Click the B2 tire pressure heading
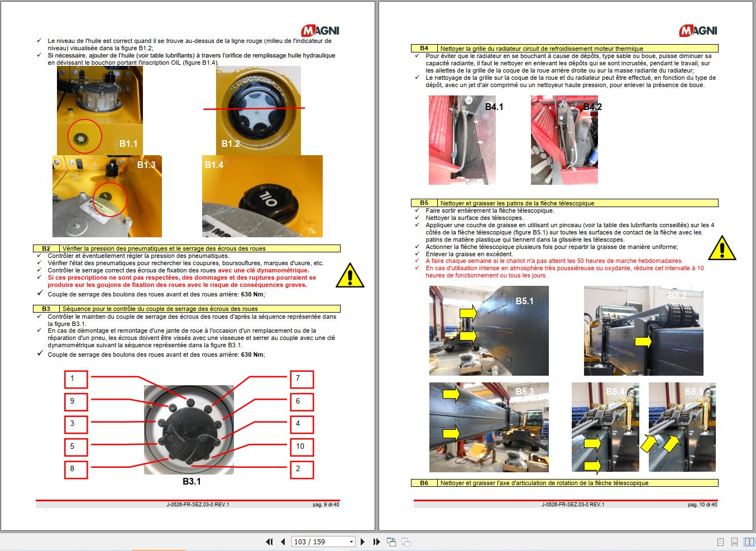Screen dimensions: 756x551 [x=187, y=248]
